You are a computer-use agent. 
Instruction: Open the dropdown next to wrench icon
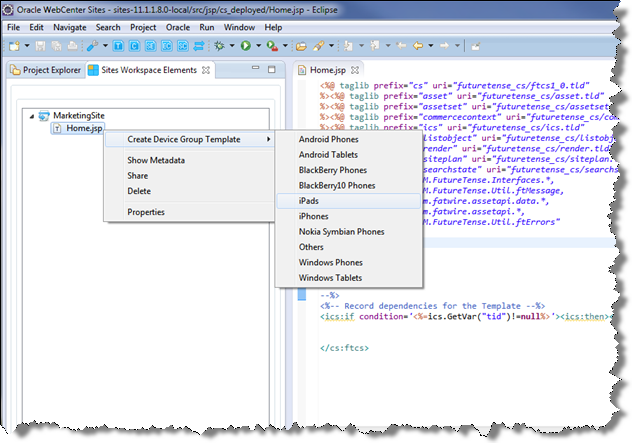[105, 46]
